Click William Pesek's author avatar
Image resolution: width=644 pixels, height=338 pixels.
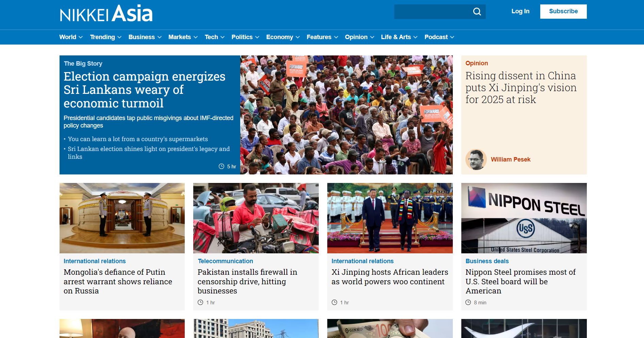[x=476, y=159]
